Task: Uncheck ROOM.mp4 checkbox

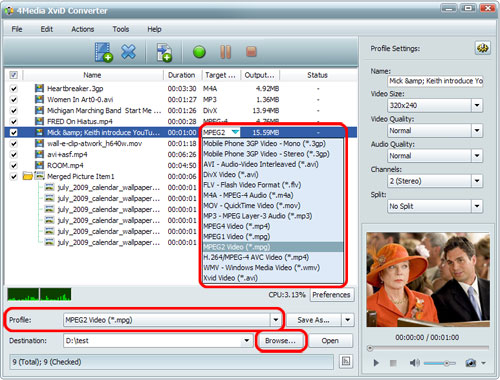Action: [14, 166]
